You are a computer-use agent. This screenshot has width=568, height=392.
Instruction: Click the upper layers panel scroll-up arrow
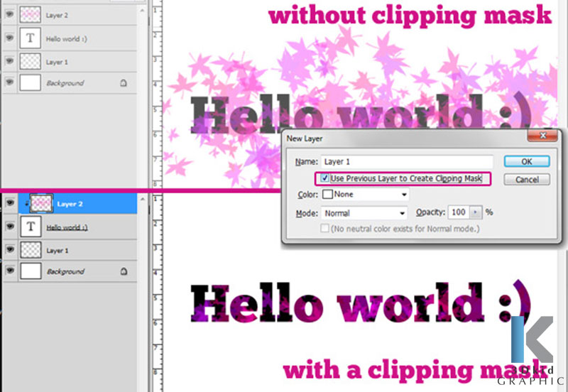(143, 11)
